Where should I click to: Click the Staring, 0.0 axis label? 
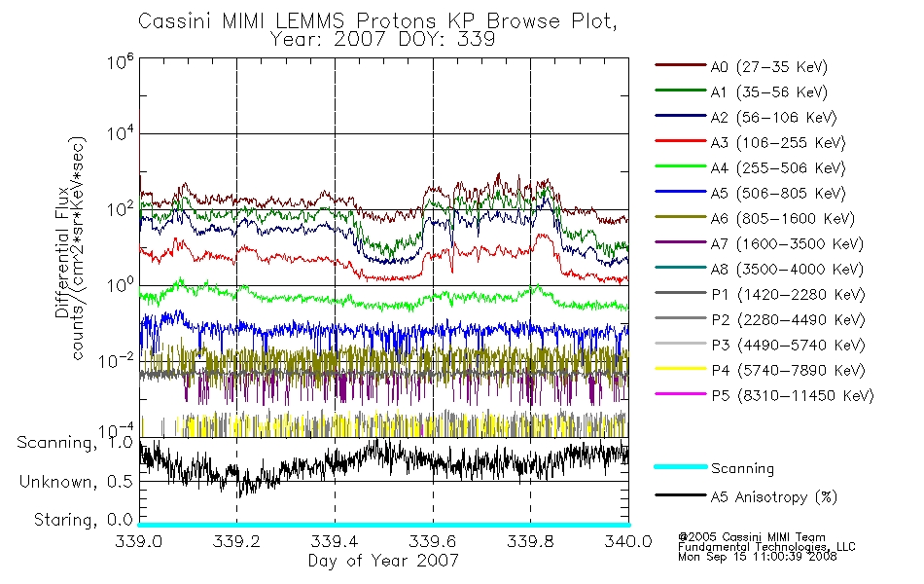[83, 521]
